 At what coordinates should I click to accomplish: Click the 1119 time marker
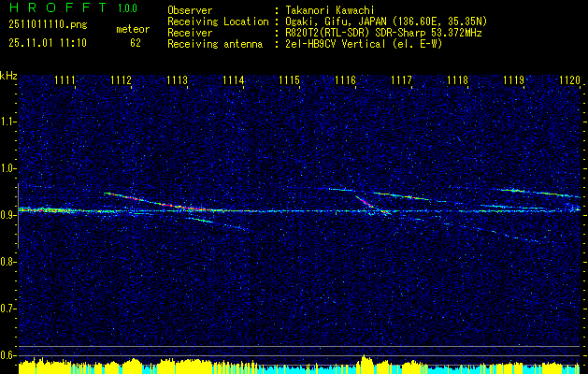[x=514, y=80]
